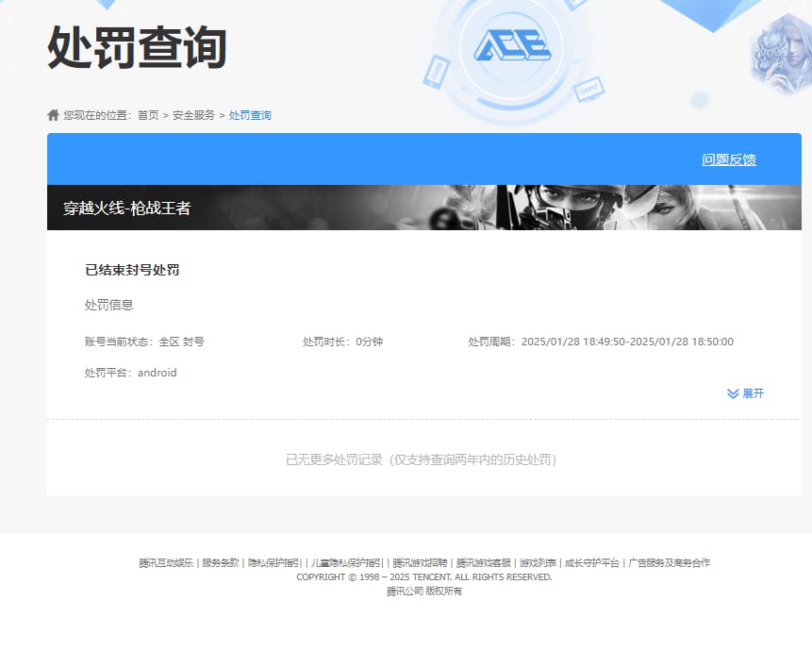This screenshot has height=651, width=812.
Task: Click the COPYRIGHT 1998 – 2025 TENCENT line
Action: 424,577
